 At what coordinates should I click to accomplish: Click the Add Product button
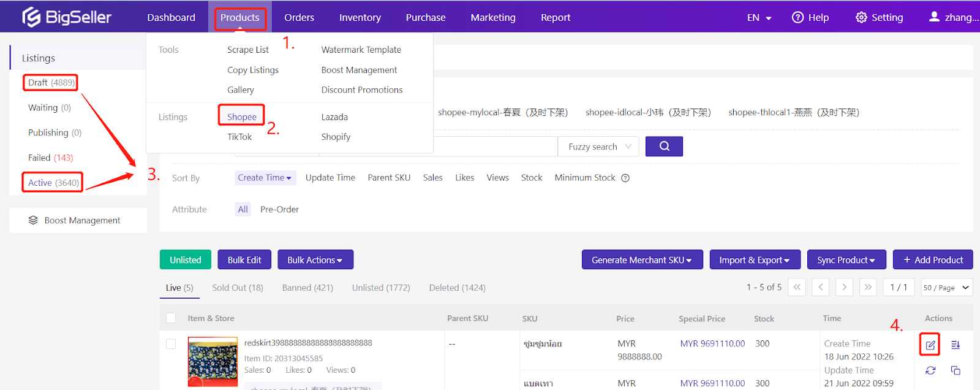[932, 260]
